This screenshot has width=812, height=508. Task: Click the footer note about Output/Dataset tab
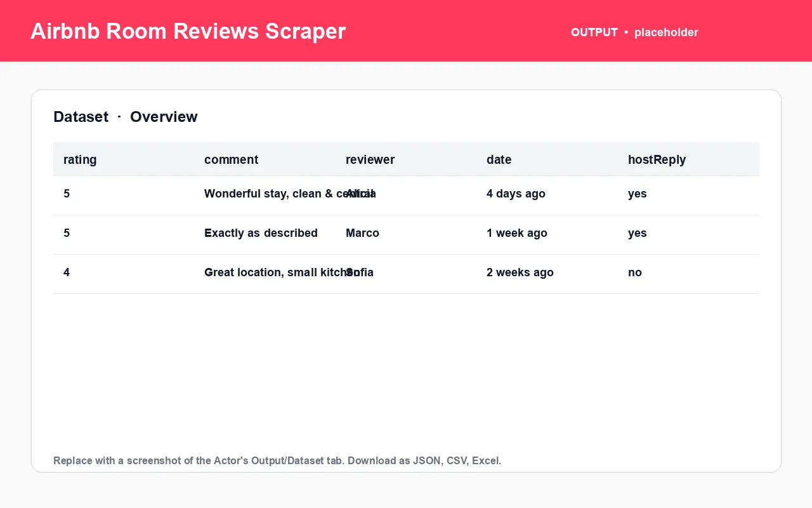pyautogui.click(x=277, y=460)
